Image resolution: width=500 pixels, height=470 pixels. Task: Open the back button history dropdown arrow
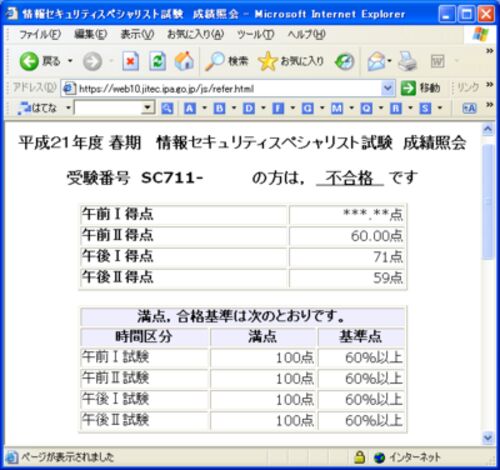pyautogui.click(x=70, y=61)
